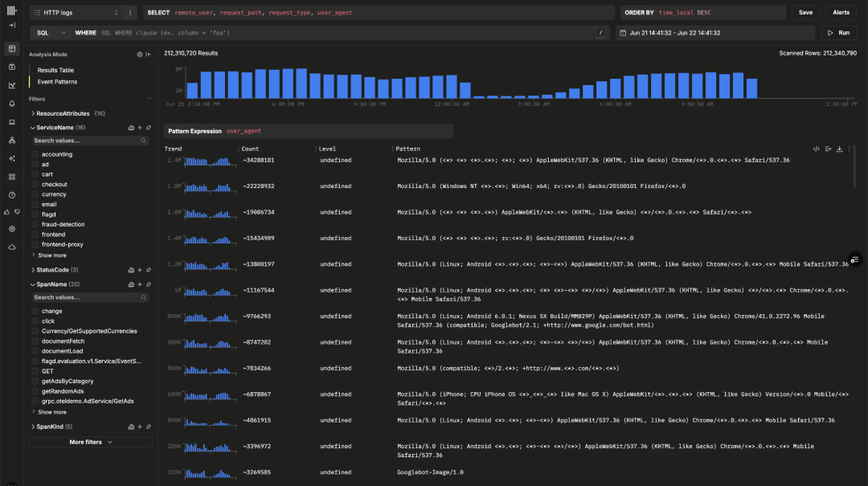
Task: Tick the documentLoad span name checkbox
Action: point(35,351)
